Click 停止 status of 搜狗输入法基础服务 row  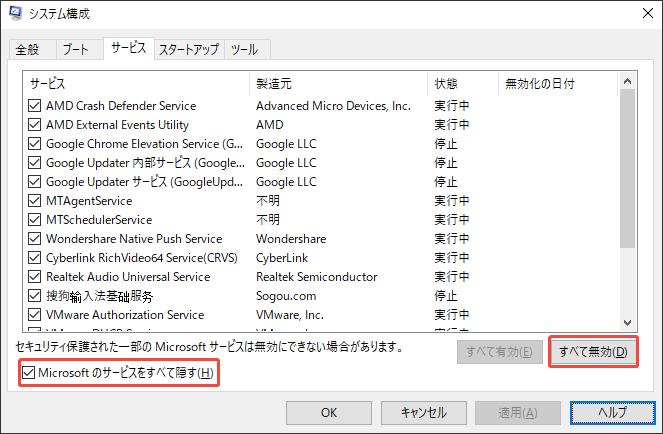point(446,296)
